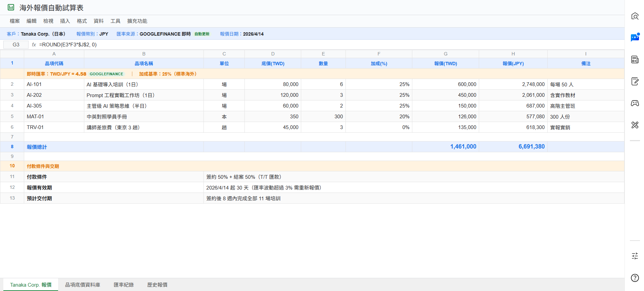Open the notes edit sidebar icon
This screenshot has width=644, height=291.
(635, 81)
